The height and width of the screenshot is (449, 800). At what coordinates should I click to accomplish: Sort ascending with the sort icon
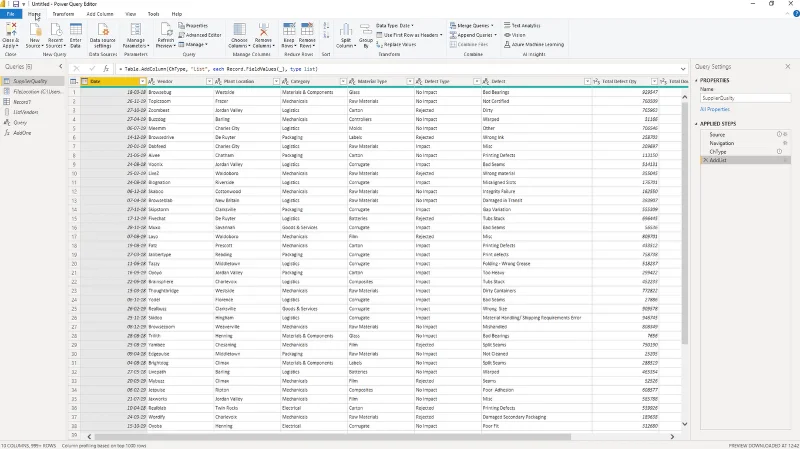click(327, 26)
